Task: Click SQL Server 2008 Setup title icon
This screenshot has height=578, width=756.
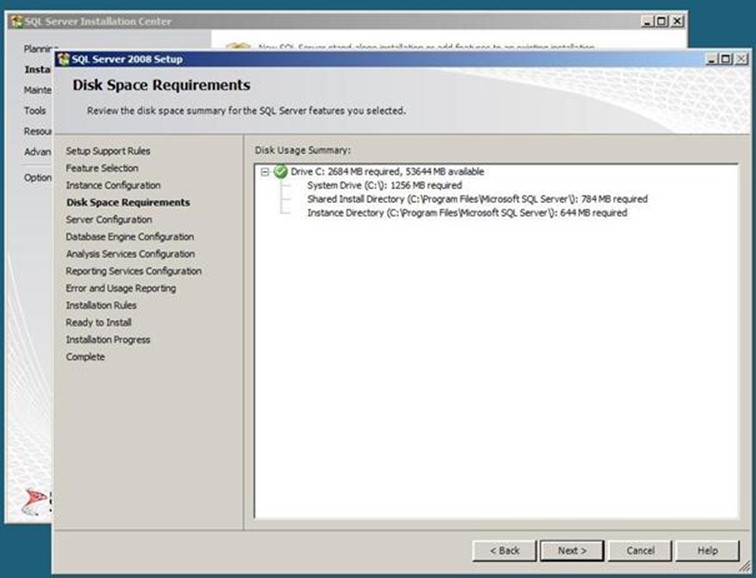Action: pyautogui.click(x=64, y=59)
